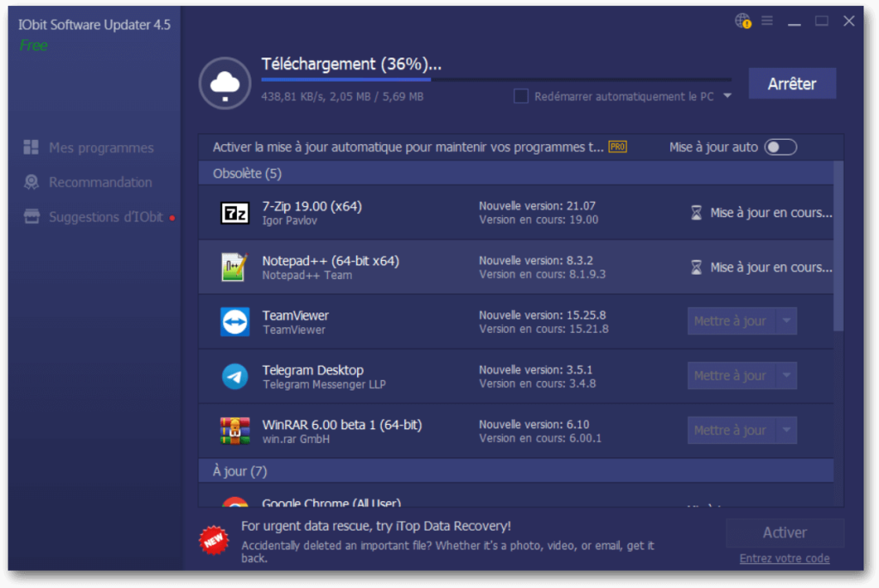Open the iTop Data Recovery promotion headline

pyautogui.click(x=376, y=526)
